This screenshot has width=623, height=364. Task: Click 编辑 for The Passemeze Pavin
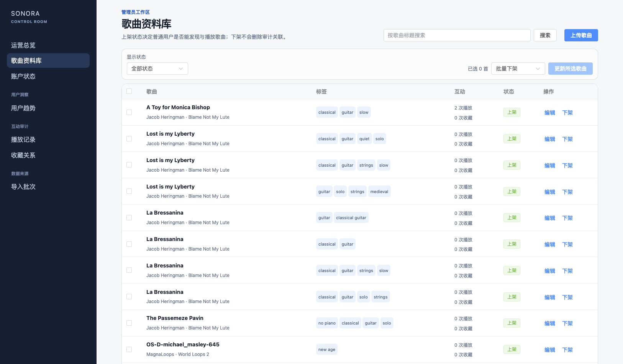click(x=550, y=323)
